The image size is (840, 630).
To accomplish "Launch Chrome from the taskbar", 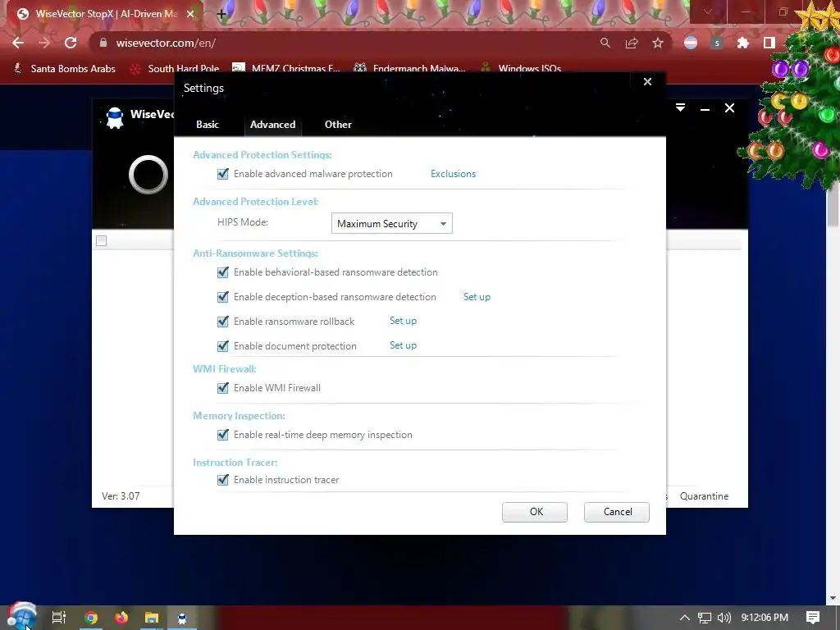I will point(91,618).
